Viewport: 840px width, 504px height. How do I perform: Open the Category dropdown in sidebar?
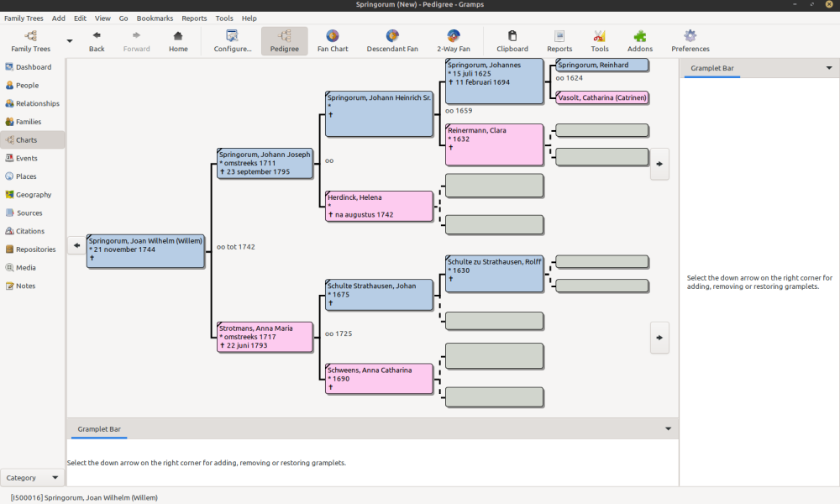32,477
